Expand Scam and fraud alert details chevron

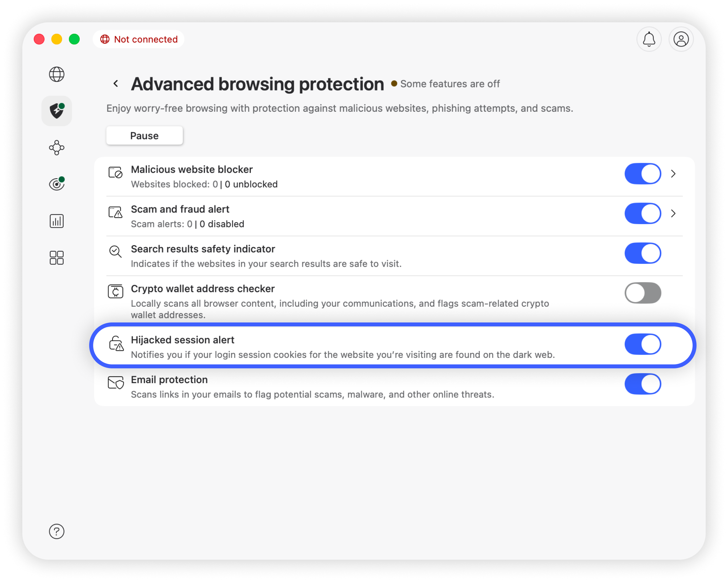point(673,214)
